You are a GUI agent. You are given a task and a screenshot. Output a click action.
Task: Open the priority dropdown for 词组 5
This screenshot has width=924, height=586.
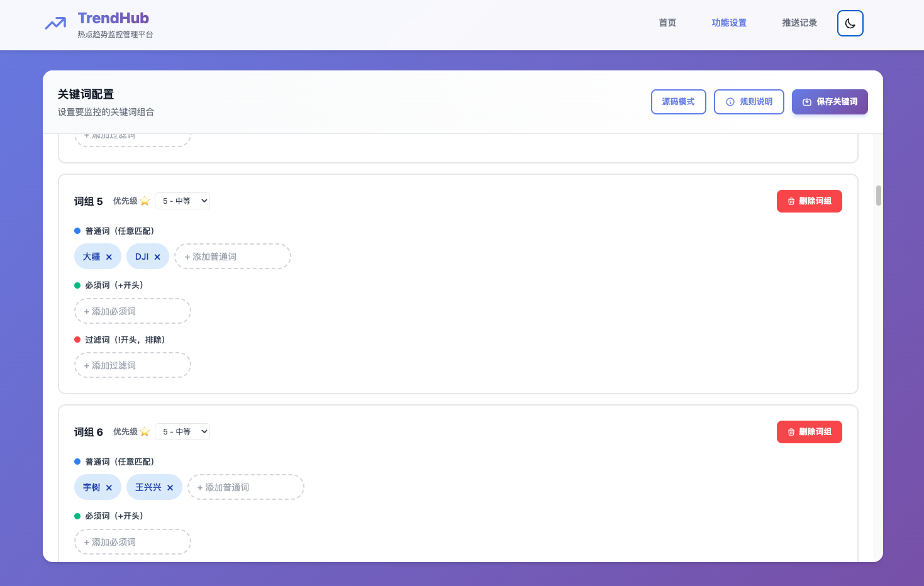[x=182, y=201]
